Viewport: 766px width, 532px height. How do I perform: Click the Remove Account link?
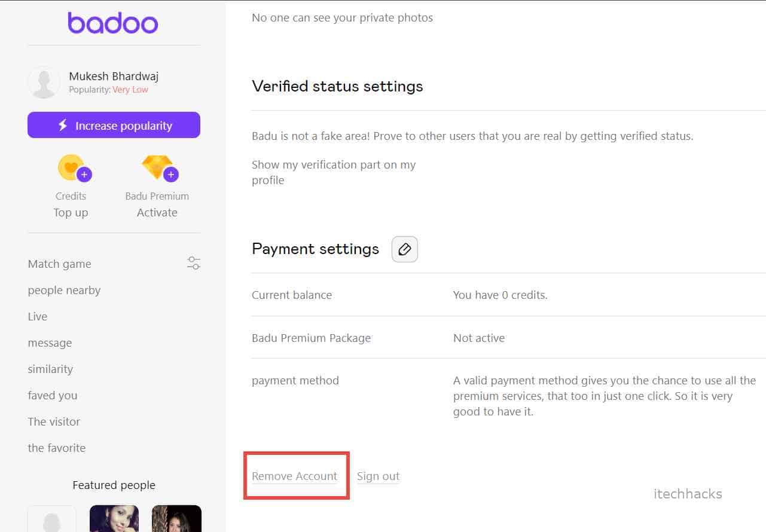tap(295, 476)
